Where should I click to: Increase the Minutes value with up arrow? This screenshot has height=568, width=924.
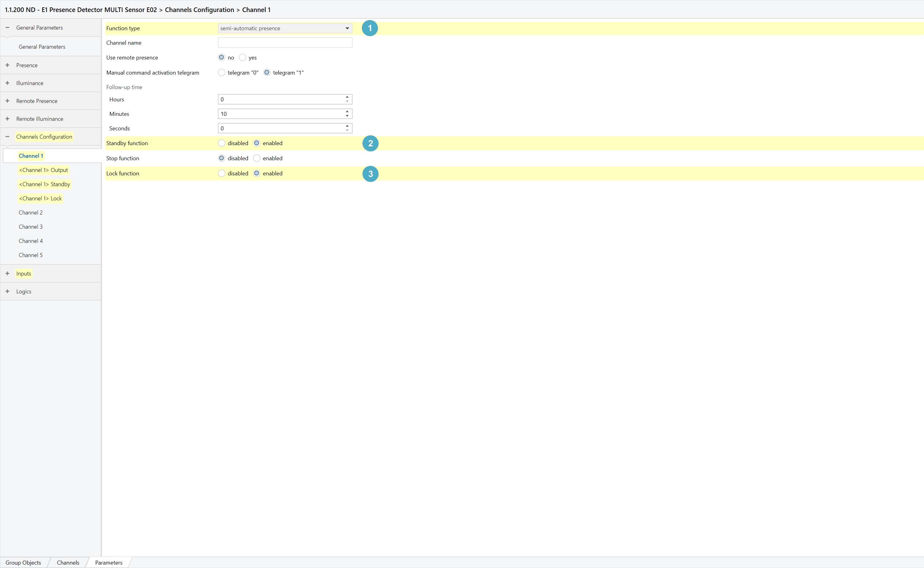(347, 112)
